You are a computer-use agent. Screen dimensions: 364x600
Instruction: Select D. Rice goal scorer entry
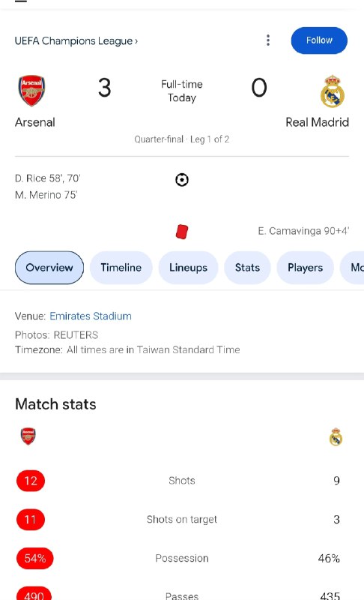click(x=48, y=178)
